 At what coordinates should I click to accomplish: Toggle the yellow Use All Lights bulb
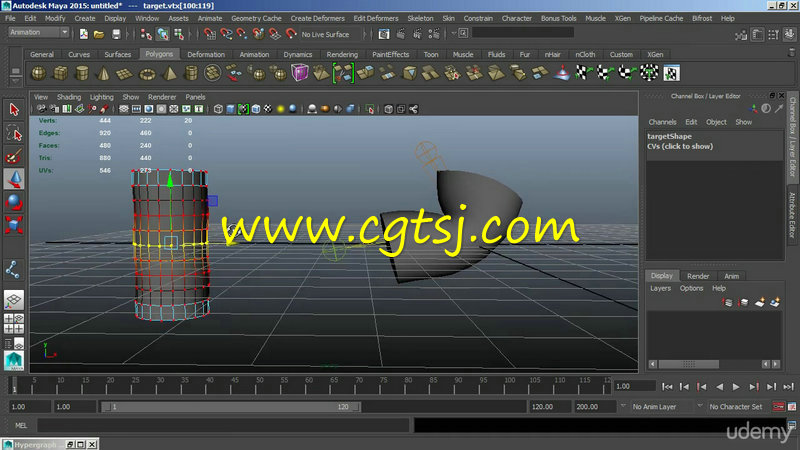click(x=280, y=109)
